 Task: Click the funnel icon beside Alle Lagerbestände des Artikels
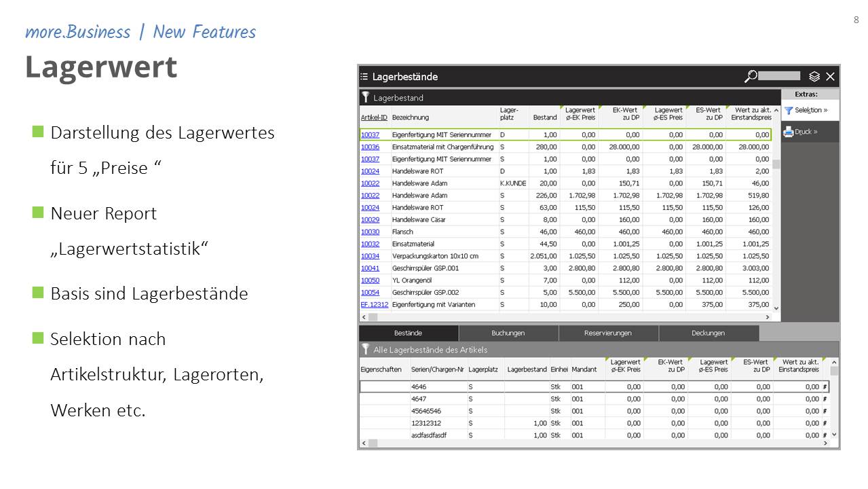365,349
